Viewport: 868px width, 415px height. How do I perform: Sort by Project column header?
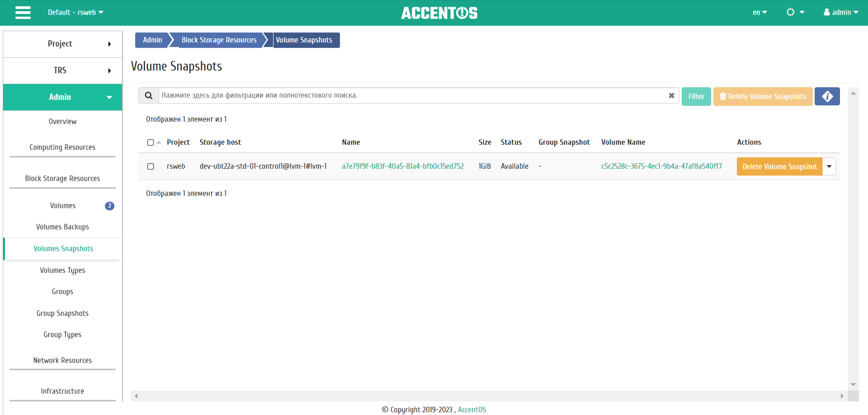(x=178, y=142)
